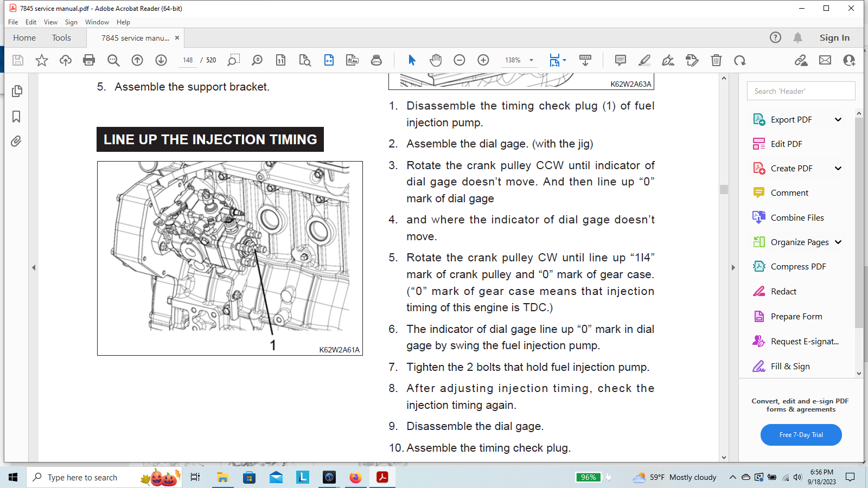The width and height of the screenshot is (868, 488).
Task: Click the document vertical scrollbar thumb
Action: click(724, 189)
